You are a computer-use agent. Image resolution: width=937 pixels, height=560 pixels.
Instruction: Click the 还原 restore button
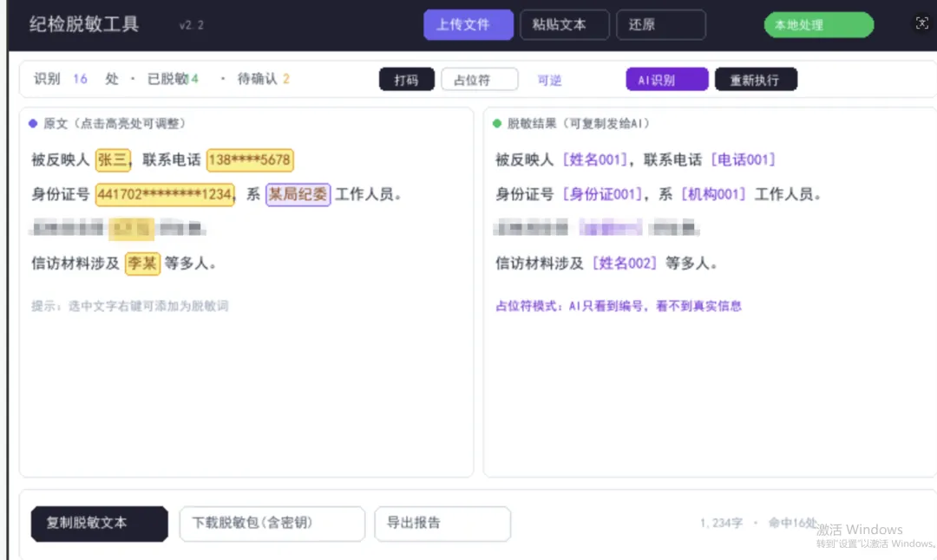tap(661, 24)
